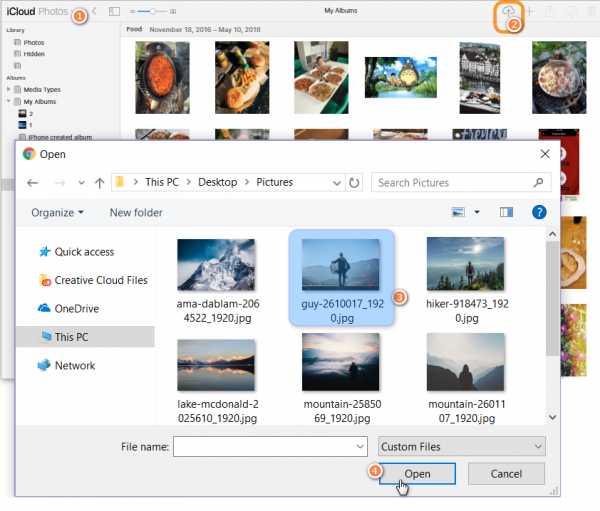Click the file list scroll down arrow
The height and width of the screenshot is (511, 600).
click(x=552, y=417)
